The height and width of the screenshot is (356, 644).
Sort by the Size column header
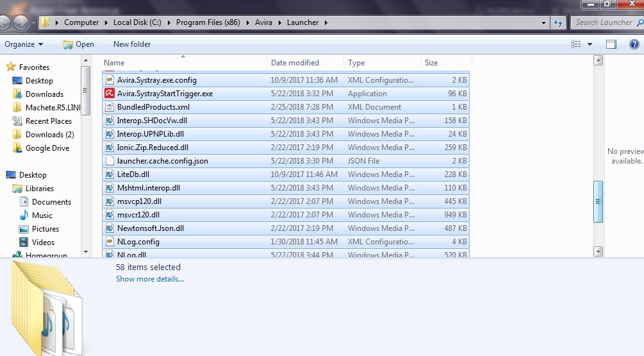coord(431,63)
